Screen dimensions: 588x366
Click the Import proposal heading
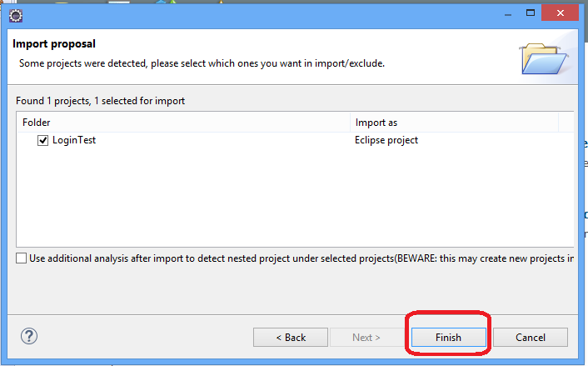coord(54,44)
